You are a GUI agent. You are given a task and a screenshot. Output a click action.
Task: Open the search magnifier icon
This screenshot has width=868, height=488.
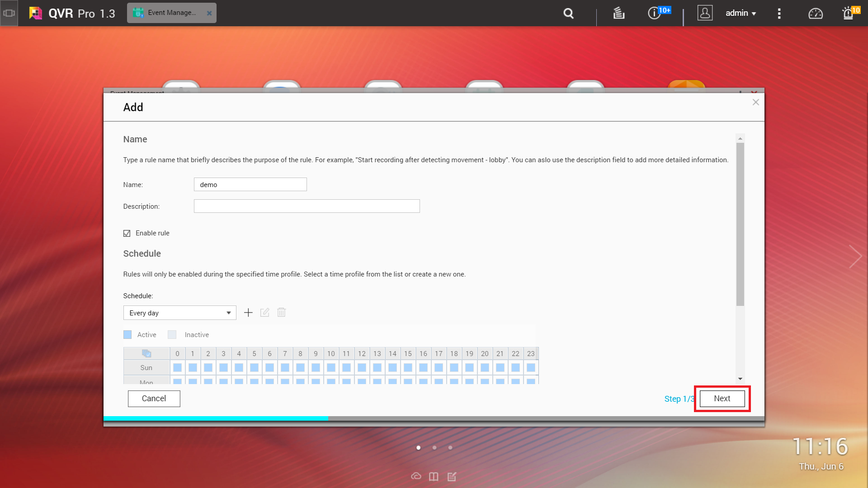(568, 14)
